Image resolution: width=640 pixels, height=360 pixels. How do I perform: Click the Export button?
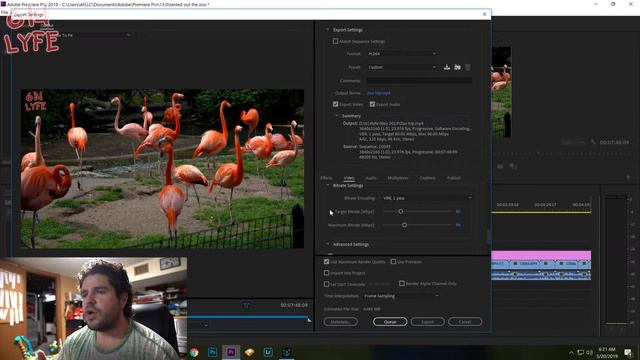coord(427,322)
